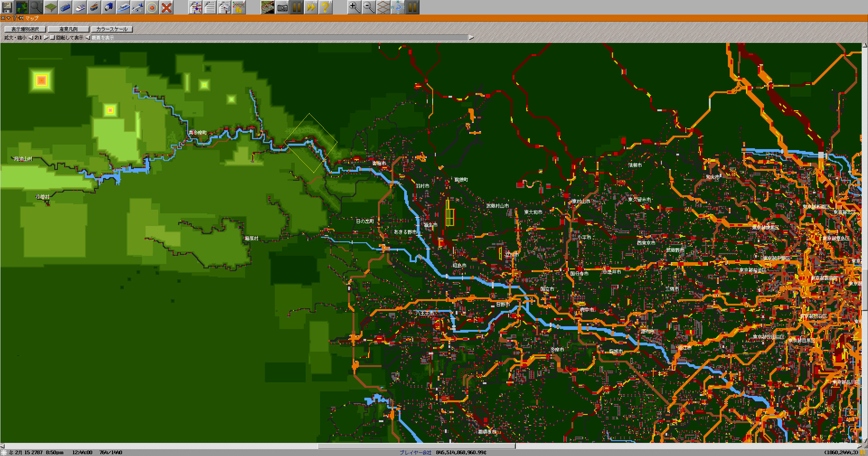
Task: Toggle the grid display icon
Action: click(383, 7)
